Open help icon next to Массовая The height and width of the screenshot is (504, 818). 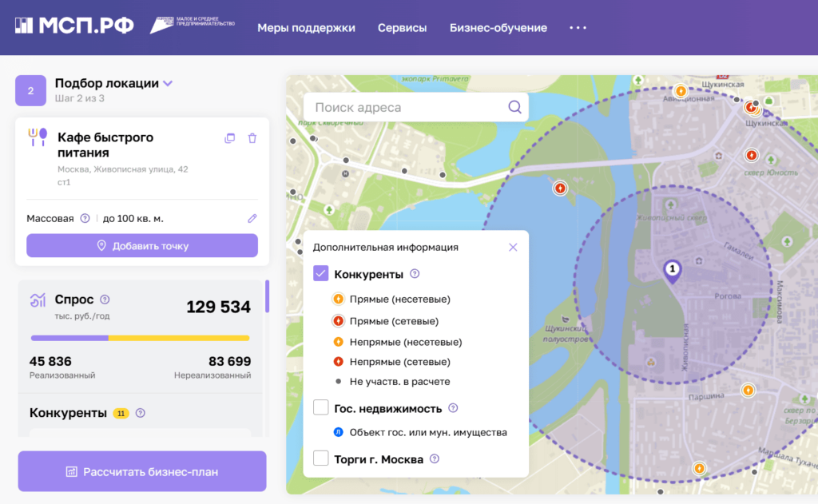tap(85, 218)
